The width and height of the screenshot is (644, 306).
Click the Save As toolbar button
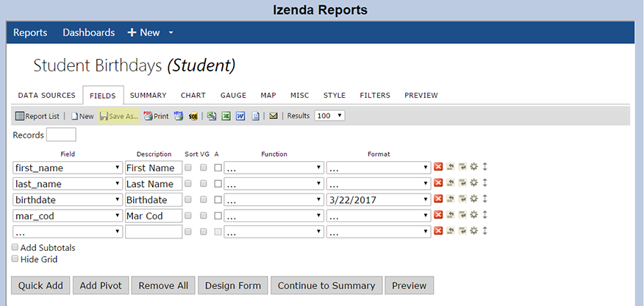(118, 116)
